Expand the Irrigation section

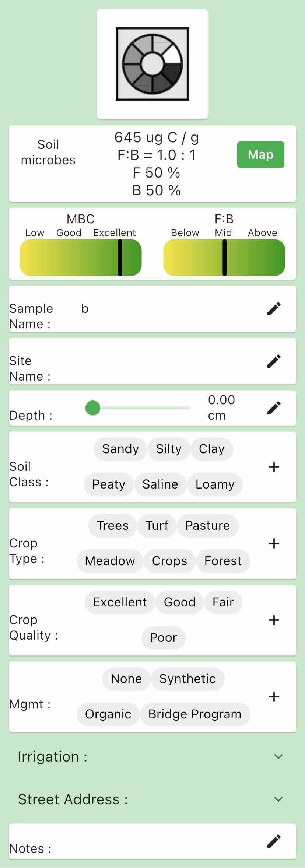click(x=278, y=756)
